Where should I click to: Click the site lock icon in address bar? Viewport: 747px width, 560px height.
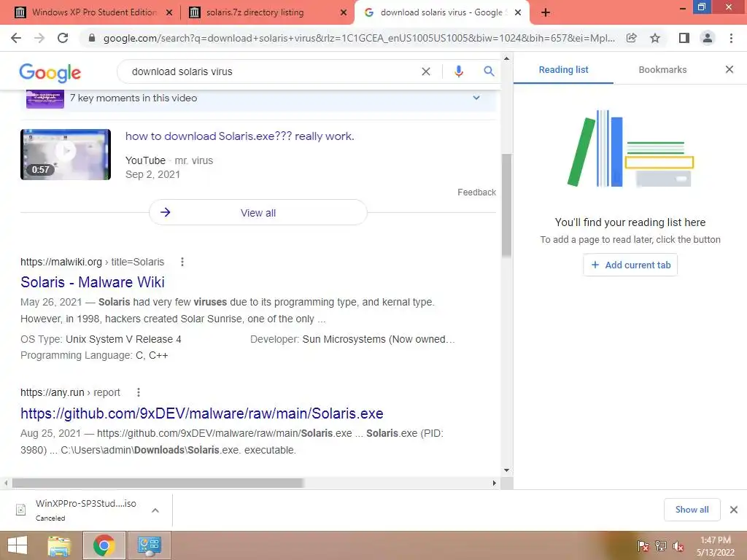click(91, 38)
